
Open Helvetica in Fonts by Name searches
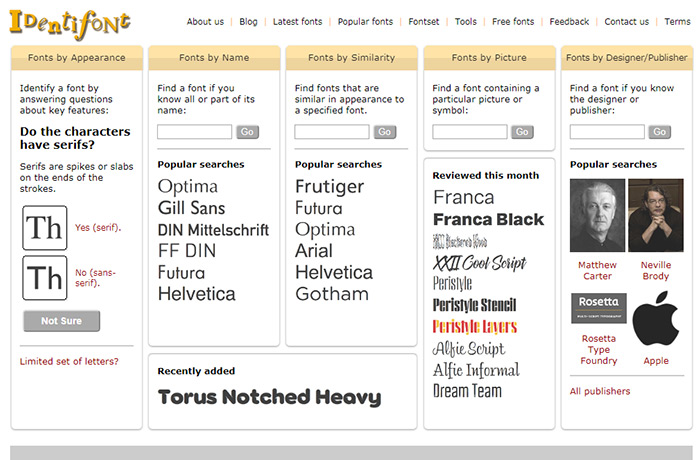point(196,294)
